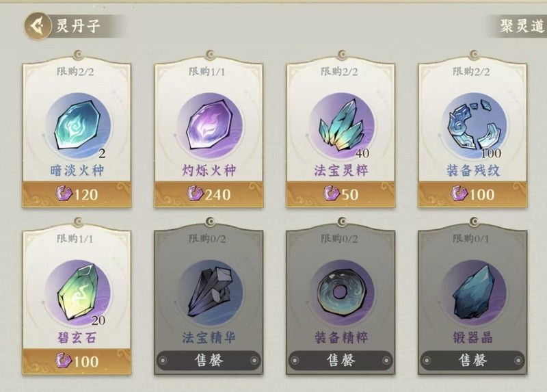The image size is (547, 392).
Task: Select the 暗淡火种 teal stone icon
Action: pos(78,125)
